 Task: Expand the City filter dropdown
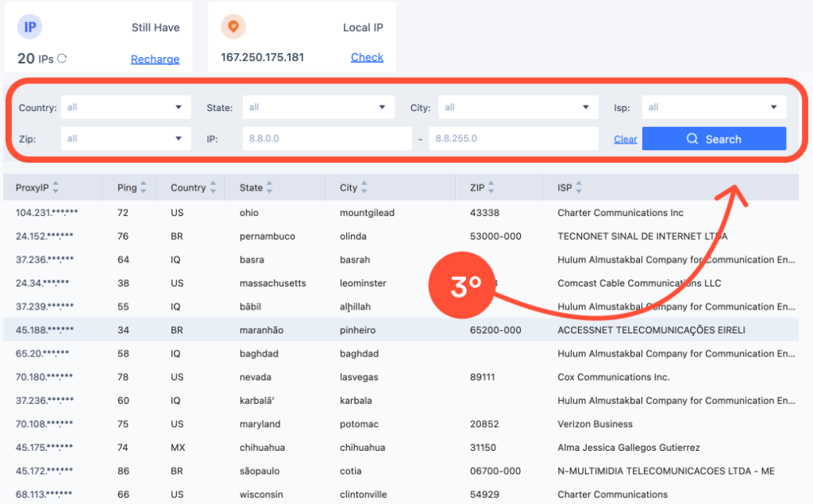pyautogui.click(x=518, y=107)
